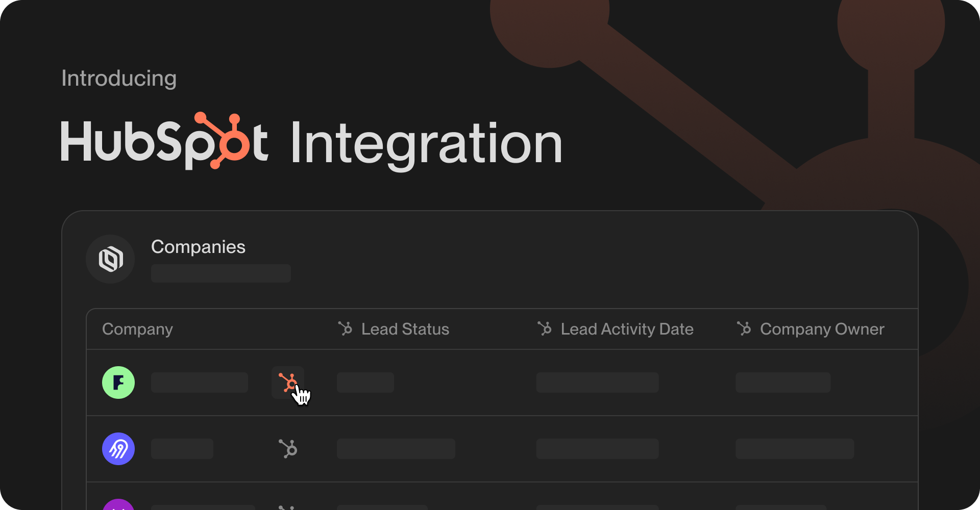Click placeholder bar under Companies title

pos(221,273)
